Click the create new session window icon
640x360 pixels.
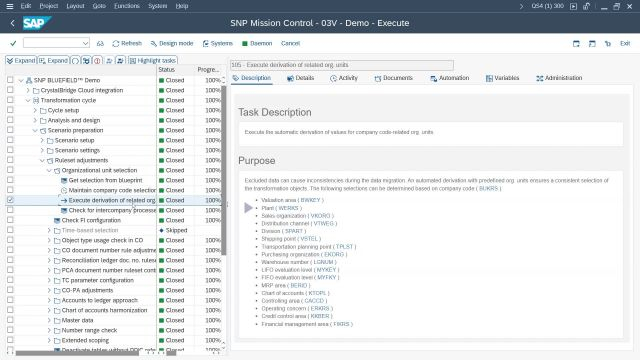coord(576,43)
